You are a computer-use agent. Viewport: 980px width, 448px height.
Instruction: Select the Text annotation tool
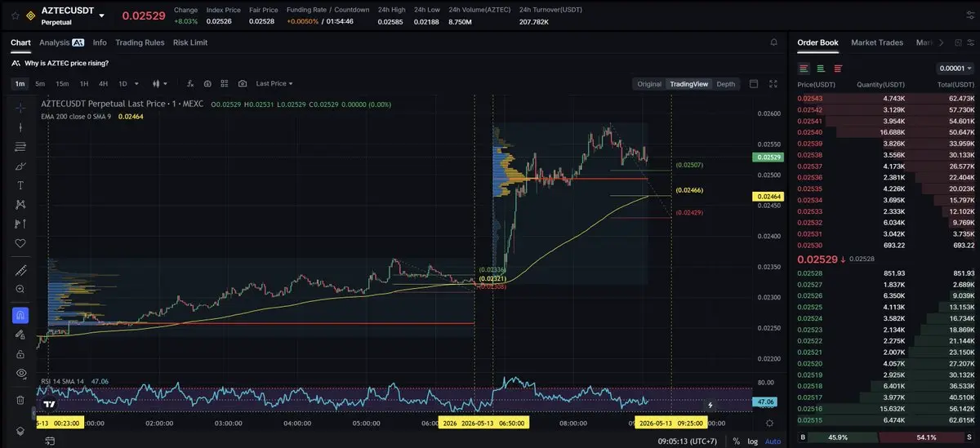[x=20, y=185]
